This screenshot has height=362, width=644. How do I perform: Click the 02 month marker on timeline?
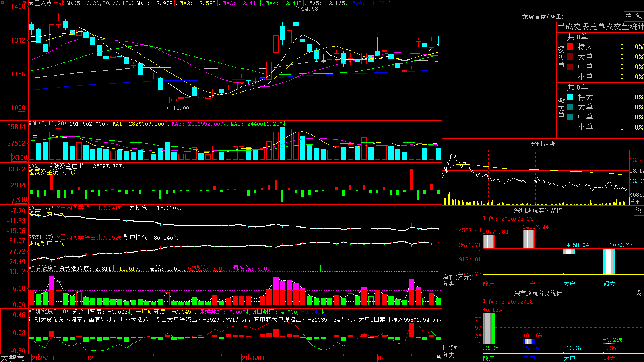pos(381,358)
